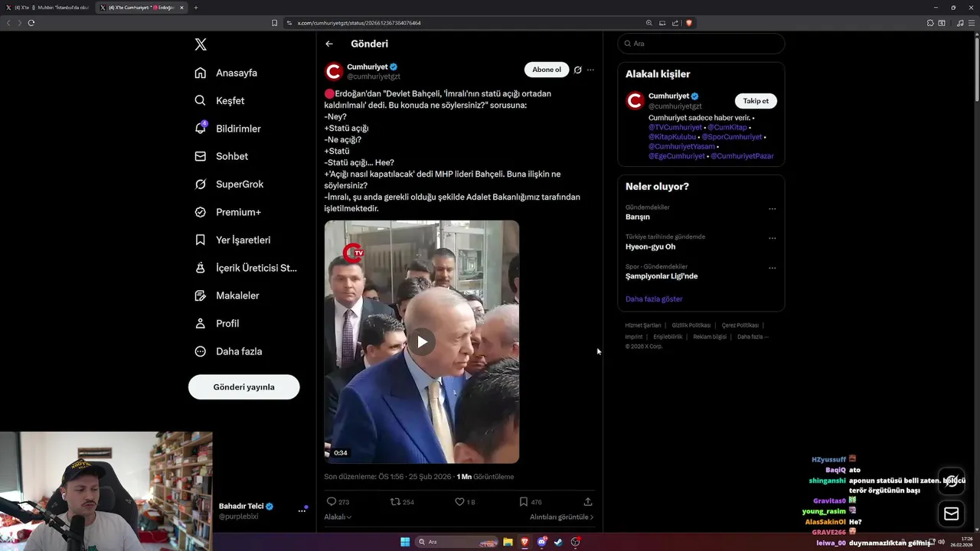Open Profil page from sidebar
Viewport: 980px width, 551px height.
217,324
